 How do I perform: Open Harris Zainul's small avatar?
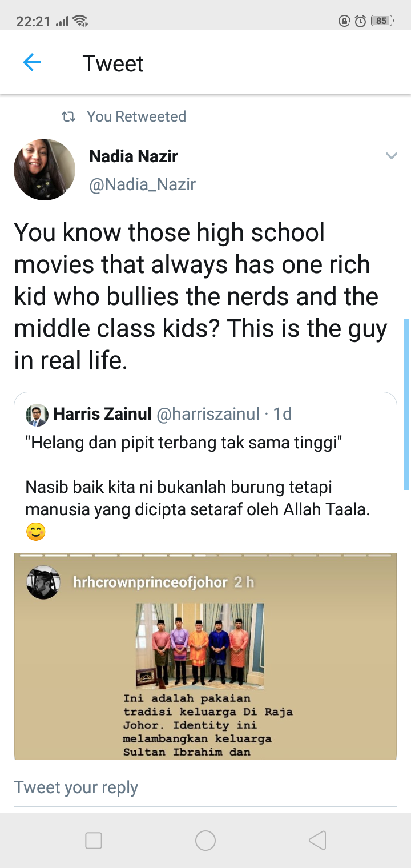pos(37,415)
